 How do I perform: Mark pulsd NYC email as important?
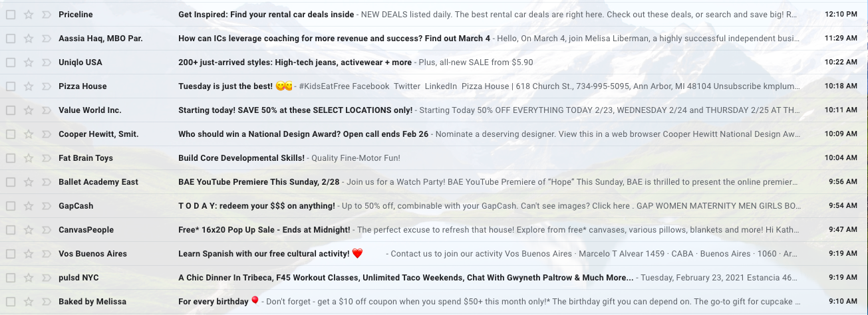coord(46,278)
